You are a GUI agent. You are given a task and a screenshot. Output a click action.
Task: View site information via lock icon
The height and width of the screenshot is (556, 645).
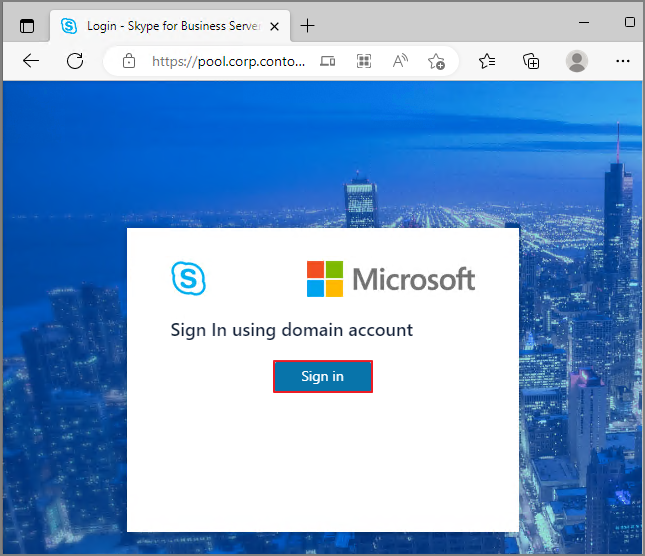tap(129, 61)
